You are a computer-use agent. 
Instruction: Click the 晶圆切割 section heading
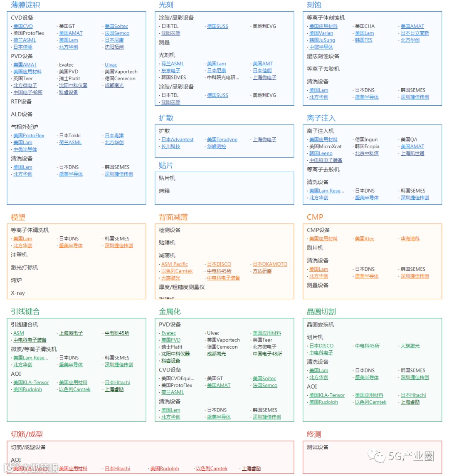pos(321,312)
